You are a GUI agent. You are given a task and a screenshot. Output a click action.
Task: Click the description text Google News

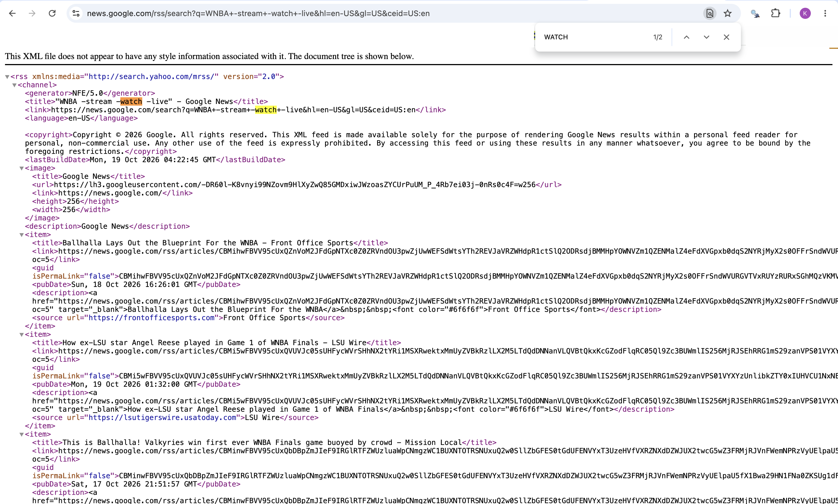(x=105, y=226)
